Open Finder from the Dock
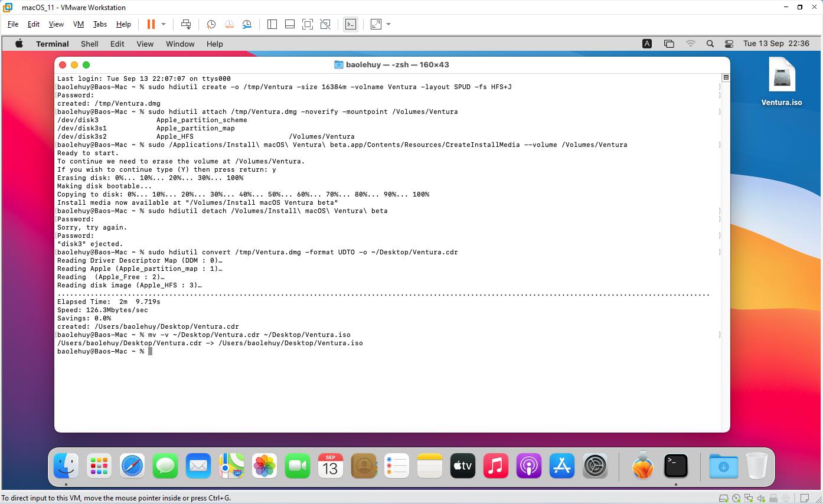Viewport: 823px width, 504px height. (x=66, y=467)
